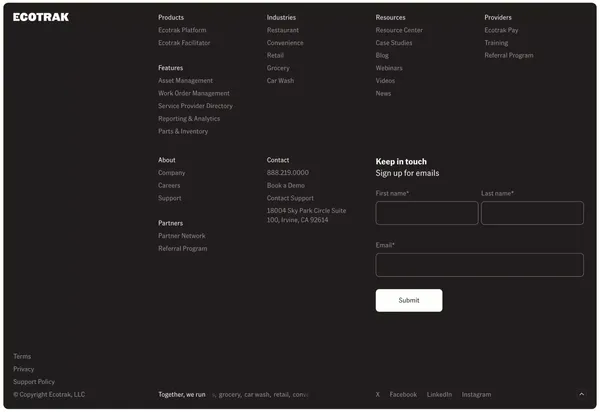Viewport: 600px width, 412px height.
Task: Select Support under About
Action: pyautogui.click(x=170, y=198)
